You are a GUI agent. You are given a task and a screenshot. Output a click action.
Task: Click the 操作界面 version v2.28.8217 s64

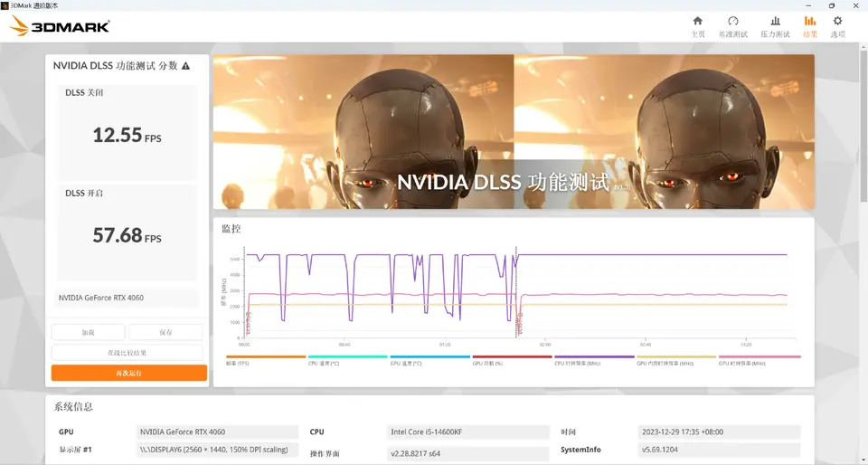pos(467,453)
